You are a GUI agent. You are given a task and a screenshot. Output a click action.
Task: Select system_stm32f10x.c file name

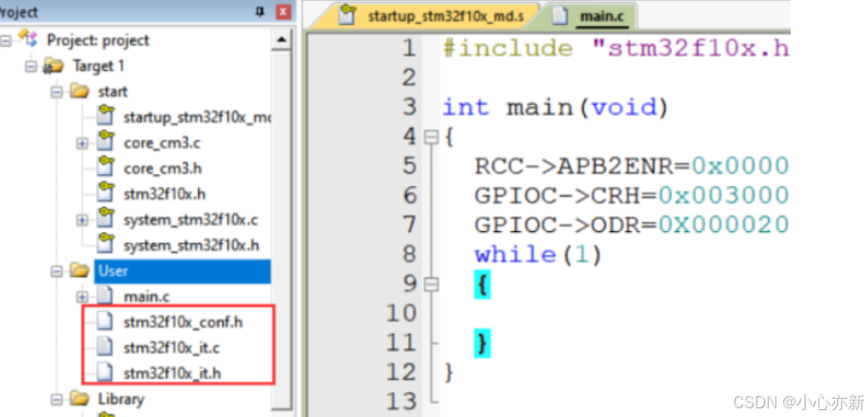pos(191,221)
